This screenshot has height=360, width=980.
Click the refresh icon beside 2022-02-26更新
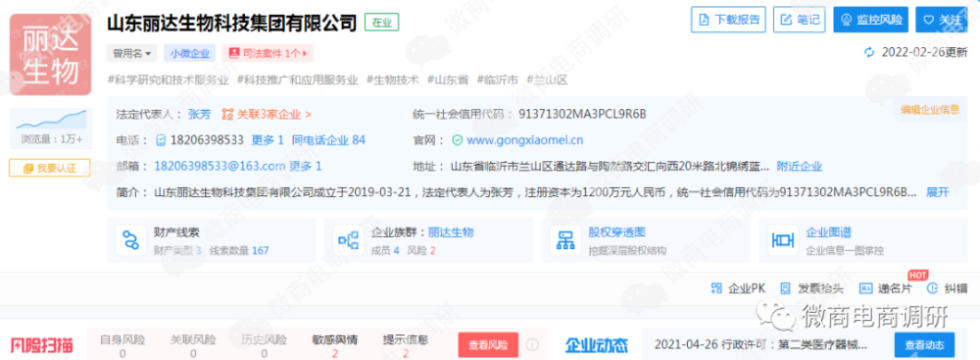868,53
